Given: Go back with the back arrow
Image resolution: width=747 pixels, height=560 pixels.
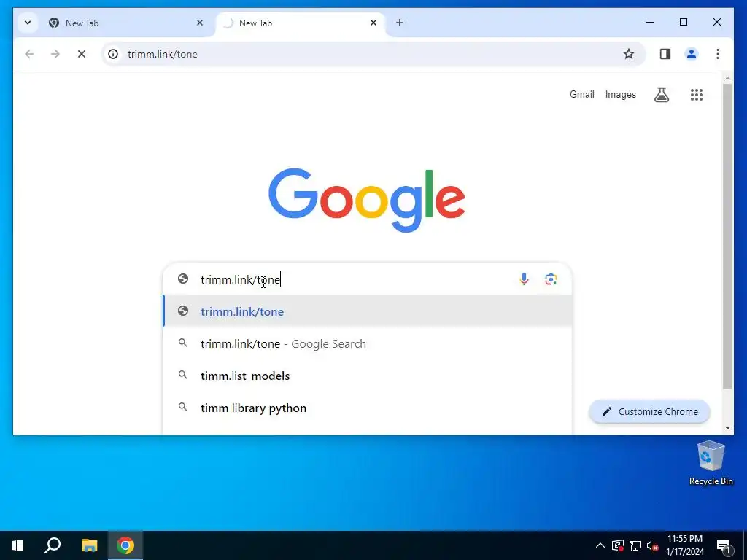Looking at the screenshot, I should (x=29, y=54).
